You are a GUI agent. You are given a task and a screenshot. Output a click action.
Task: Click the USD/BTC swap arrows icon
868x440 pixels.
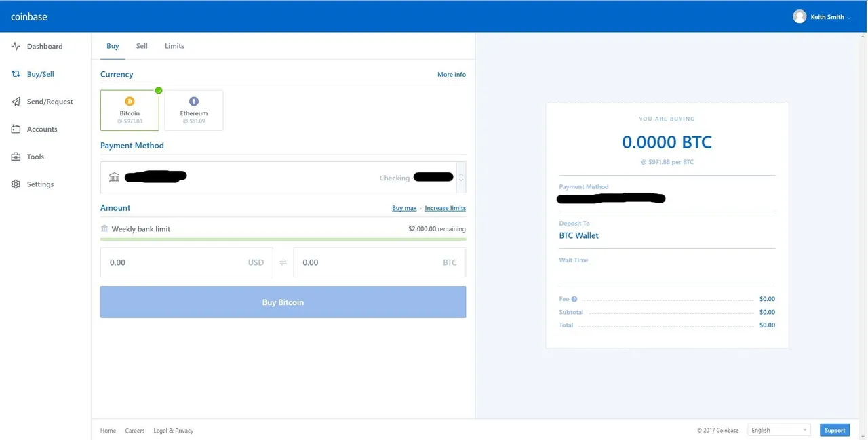(x=283, y=262)
